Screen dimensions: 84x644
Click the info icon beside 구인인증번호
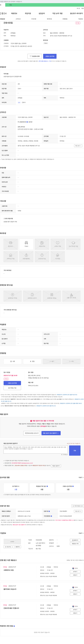pos(51,516)
